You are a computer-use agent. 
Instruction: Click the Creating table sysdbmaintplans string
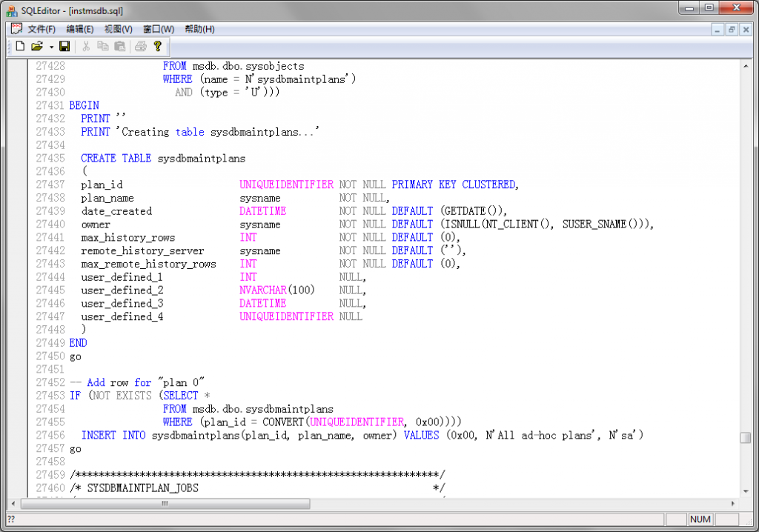[217, 132]
